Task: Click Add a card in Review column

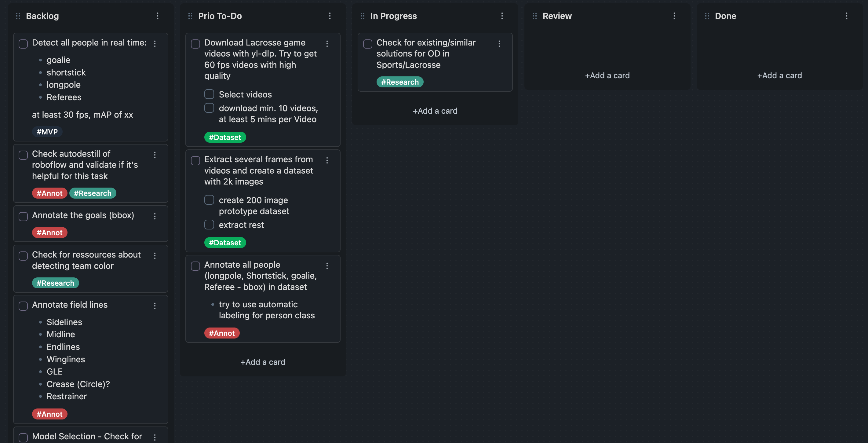Action: (x=607, y=75)
